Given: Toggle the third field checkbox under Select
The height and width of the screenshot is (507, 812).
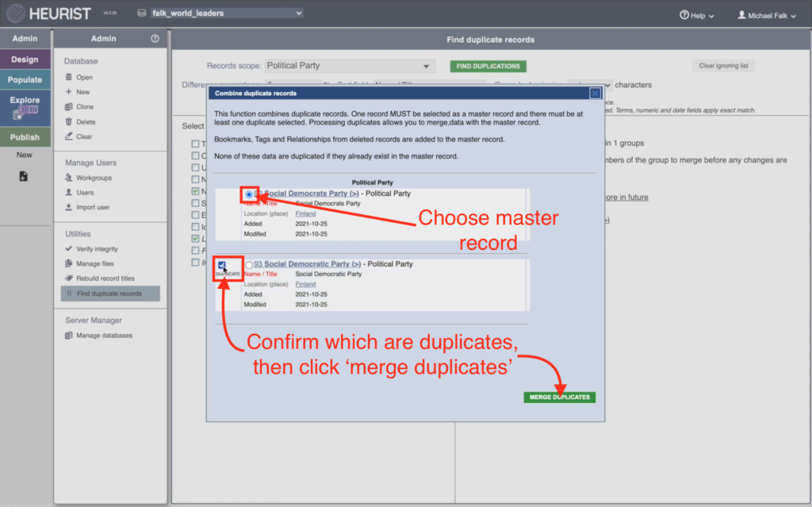Looking at the screenshot, I should 195,167.
